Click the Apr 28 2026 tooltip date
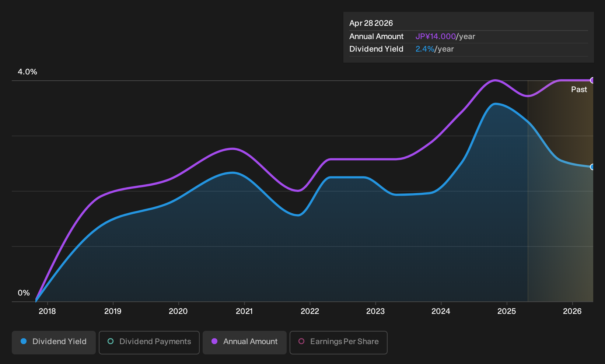 point(371,23)
